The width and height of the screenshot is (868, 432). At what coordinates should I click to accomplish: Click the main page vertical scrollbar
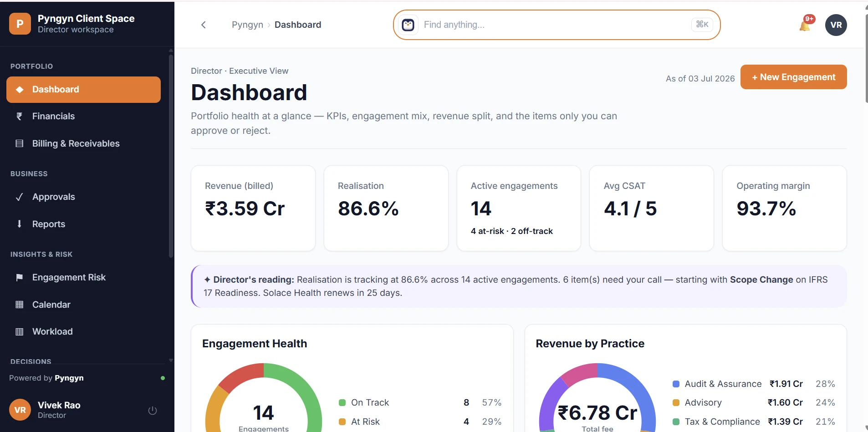click(866, 58)
